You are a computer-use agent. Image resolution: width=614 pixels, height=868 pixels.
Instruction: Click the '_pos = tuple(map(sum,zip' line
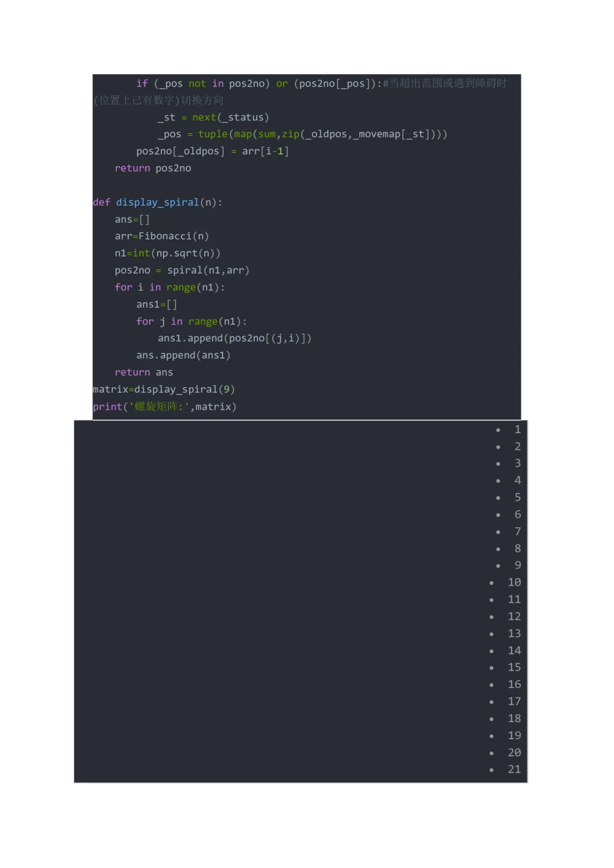coord(302,134)
